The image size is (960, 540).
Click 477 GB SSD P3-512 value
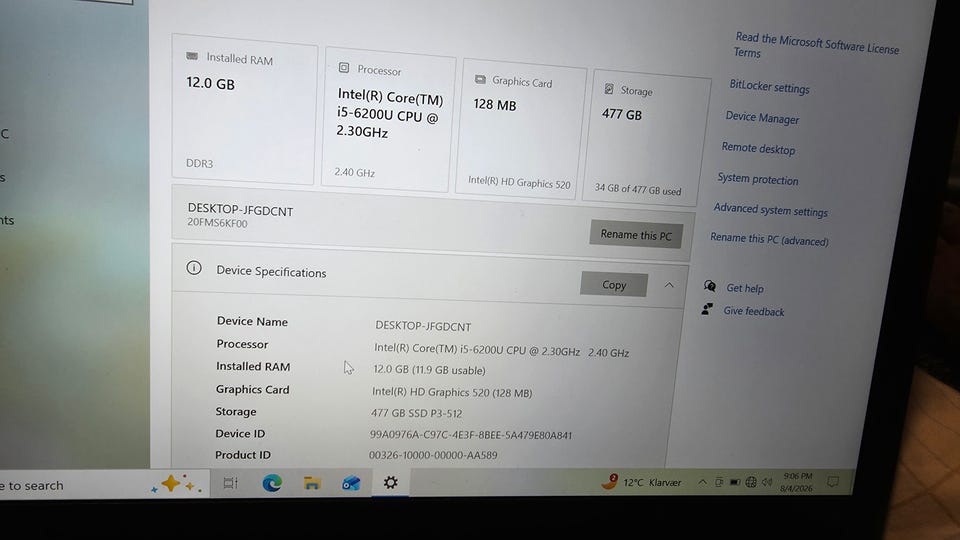point(416,413)
